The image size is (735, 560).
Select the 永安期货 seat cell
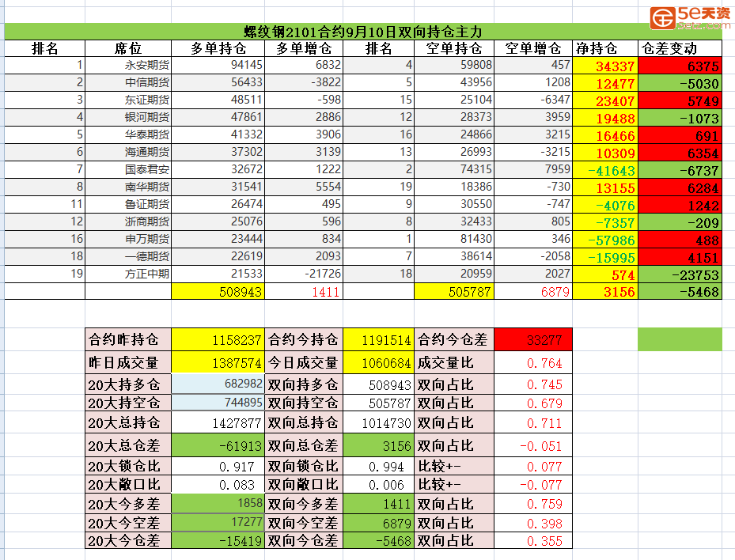(x=128, y=65)
